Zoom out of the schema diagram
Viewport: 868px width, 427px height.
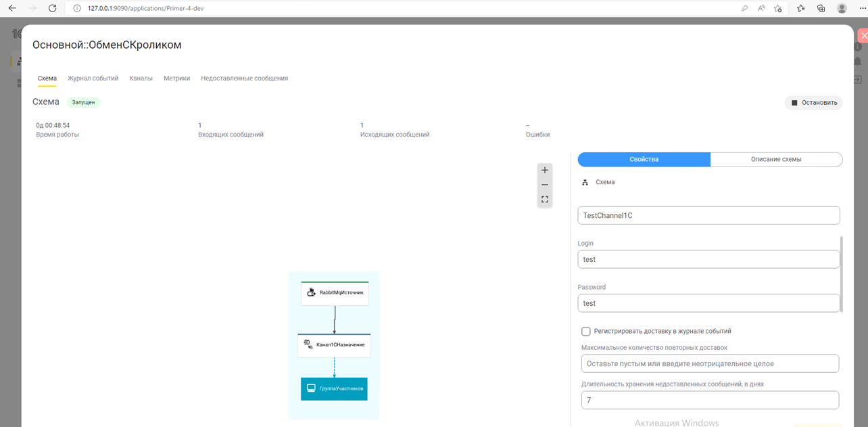point(544,185)
